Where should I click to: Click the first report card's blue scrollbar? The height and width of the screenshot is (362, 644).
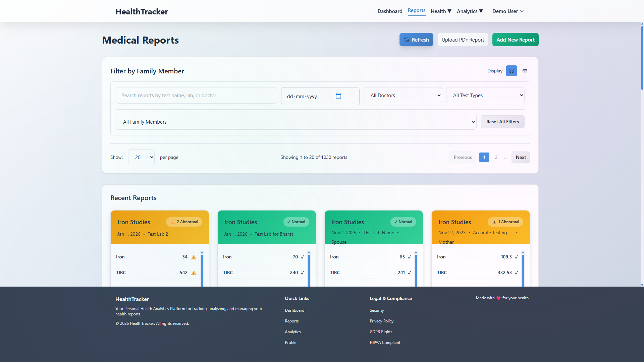point(202,270)
